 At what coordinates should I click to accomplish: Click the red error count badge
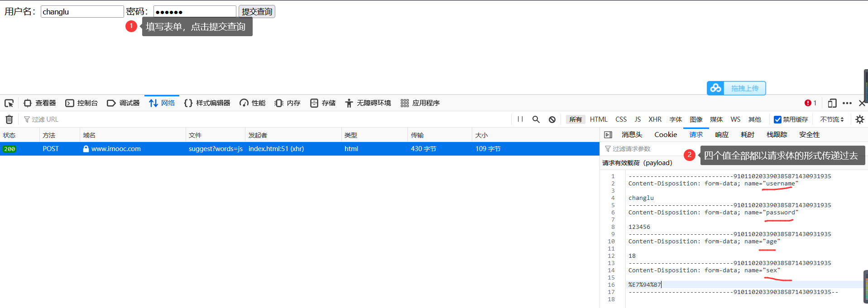point(810,103)
